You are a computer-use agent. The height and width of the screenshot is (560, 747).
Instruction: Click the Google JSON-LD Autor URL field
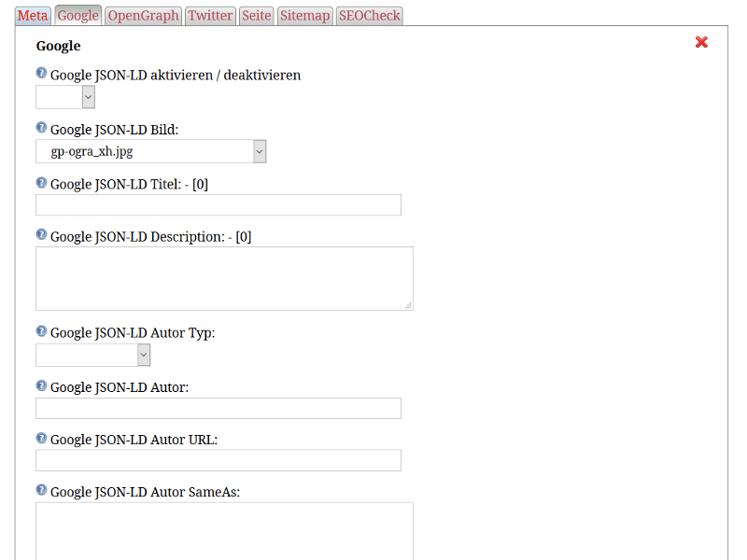coord(218,460)
